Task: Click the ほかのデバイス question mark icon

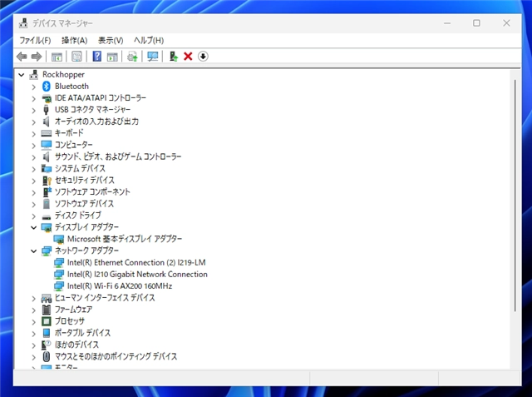Action: pos(47,345)
